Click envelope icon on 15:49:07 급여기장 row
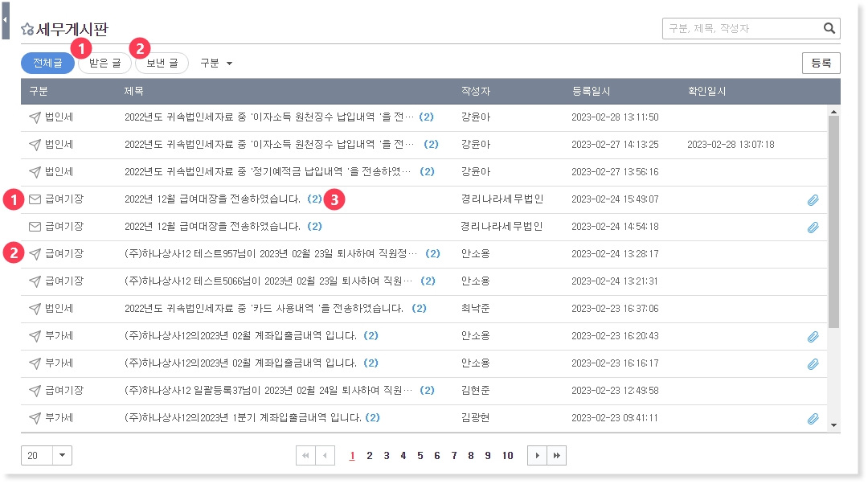The image size is (868, 484). click(35, 199)
